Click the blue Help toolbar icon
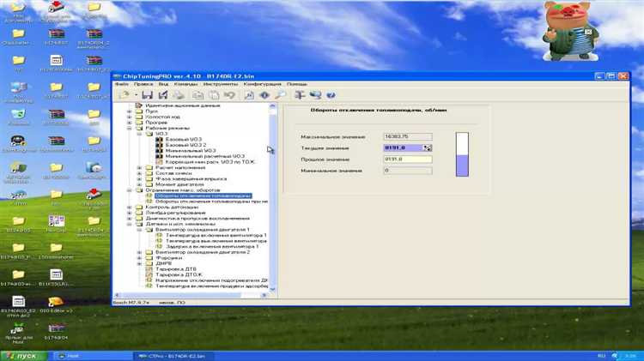The height and width of the screenshot is (361, 644). [x=331, y=95]
